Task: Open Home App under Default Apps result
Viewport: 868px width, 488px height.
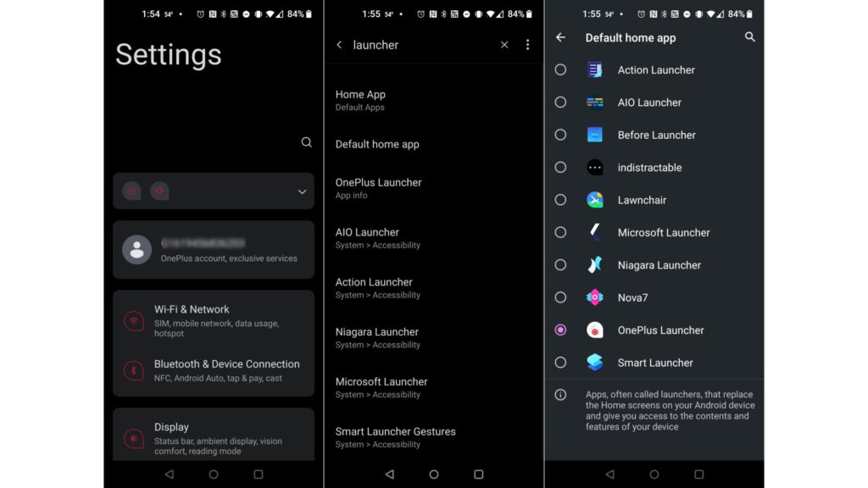Action: pyautogui.click(x=433, y=100)
